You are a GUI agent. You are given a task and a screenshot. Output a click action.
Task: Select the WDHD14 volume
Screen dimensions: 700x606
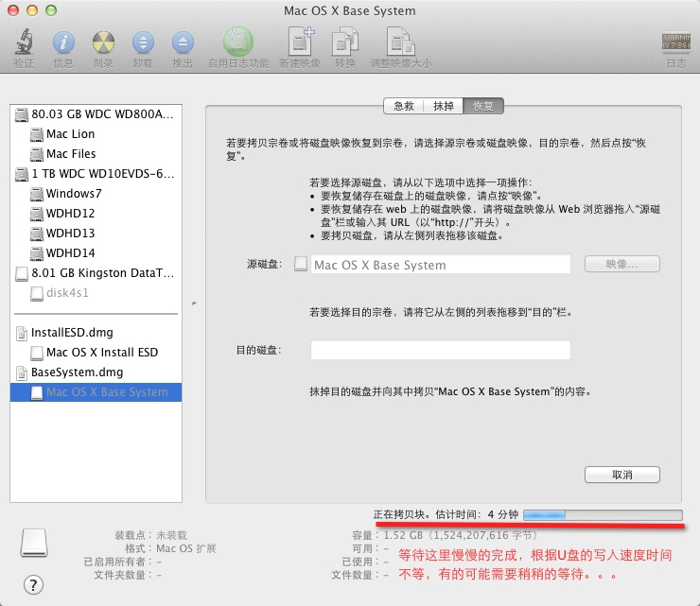(96, 253)
